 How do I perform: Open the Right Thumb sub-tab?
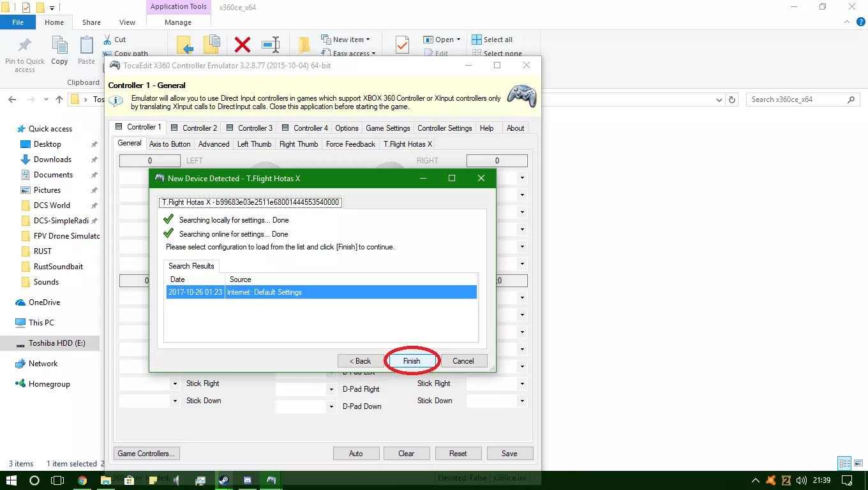[x=299, y=144]
